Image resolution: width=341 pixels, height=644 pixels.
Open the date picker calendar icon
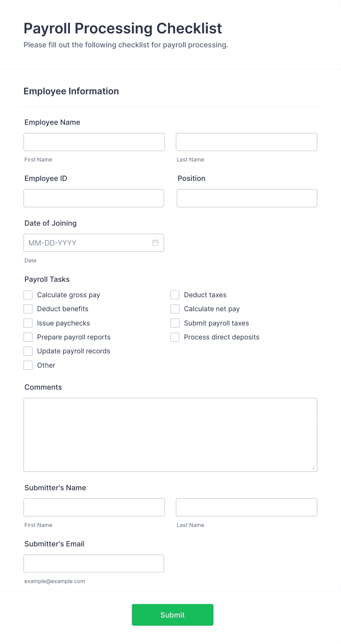click(155, 243)
